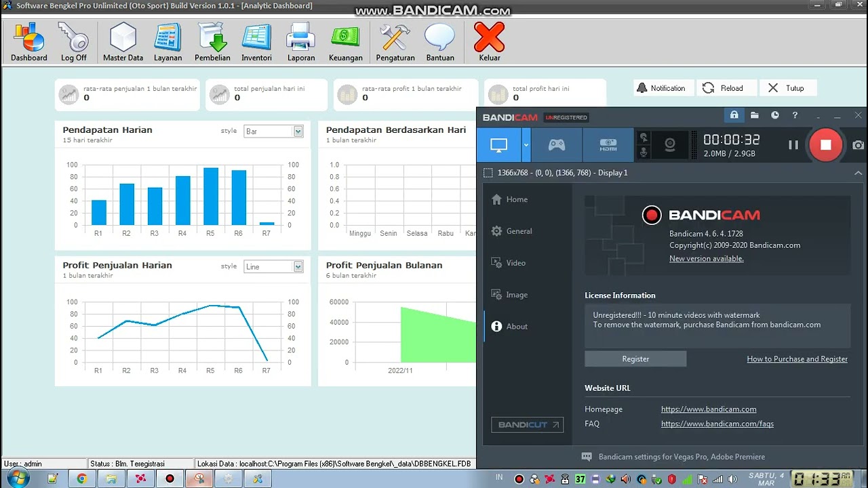Click the BANDICUT button

point(527,425)
